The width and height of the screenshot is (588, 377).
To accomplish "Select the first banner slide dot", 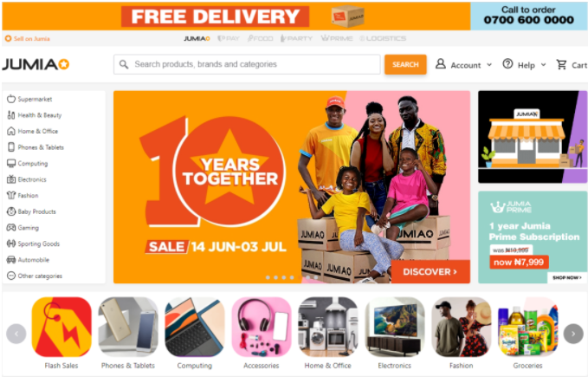I will point(268,277).
